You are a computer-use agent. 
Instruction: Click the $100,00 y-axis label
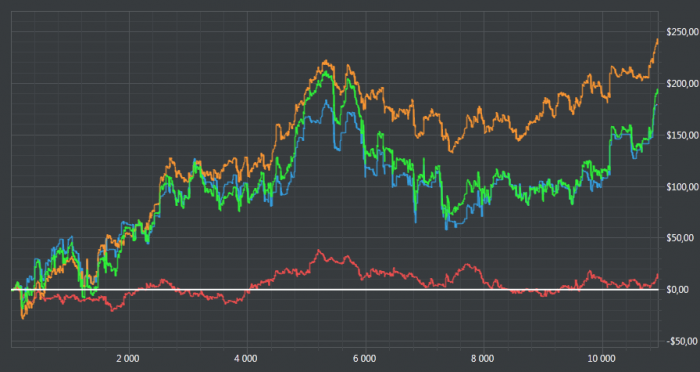point(682,187)
